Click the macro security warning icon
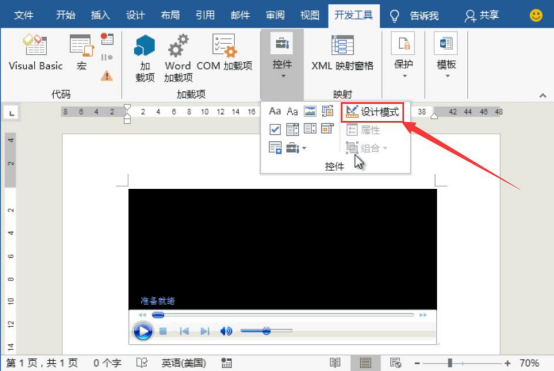Image resolution: width=554 pixels, height=371 pixels. [x=107, y=76]
